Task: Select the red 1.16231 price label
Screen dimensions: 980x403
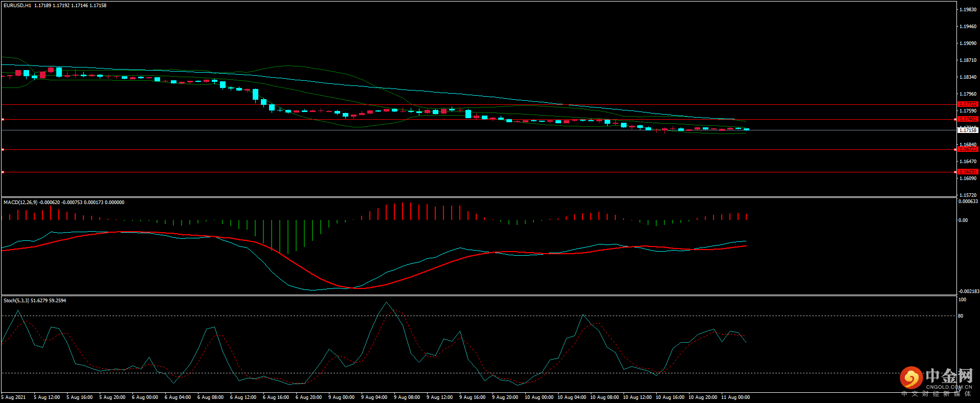Action: click(x=968, y=172)
